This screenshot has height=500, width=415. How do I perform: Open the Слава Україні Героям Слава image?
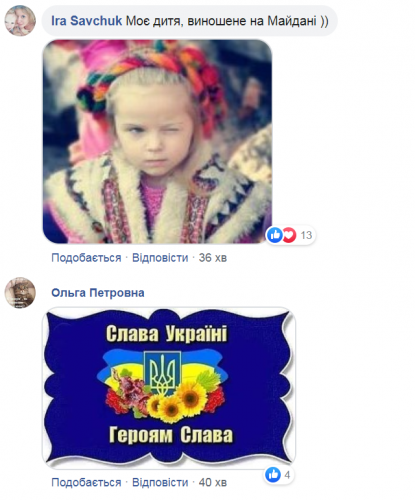click(169, 388)
